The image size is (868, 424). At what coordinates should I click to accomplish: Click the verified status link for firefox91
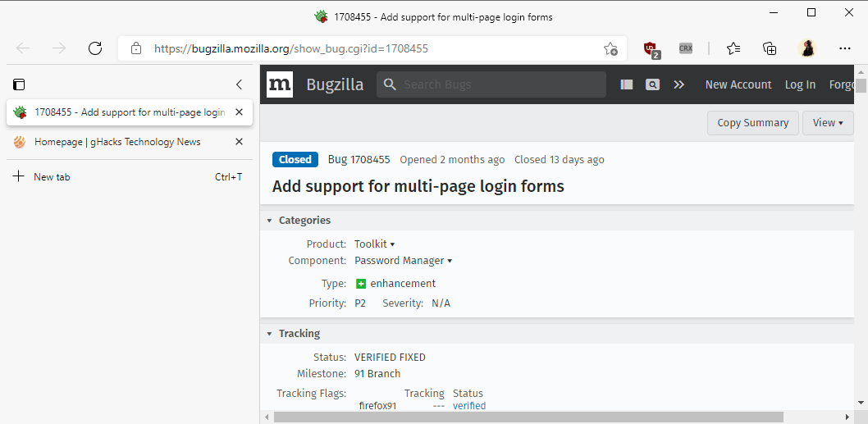[469, 406]
